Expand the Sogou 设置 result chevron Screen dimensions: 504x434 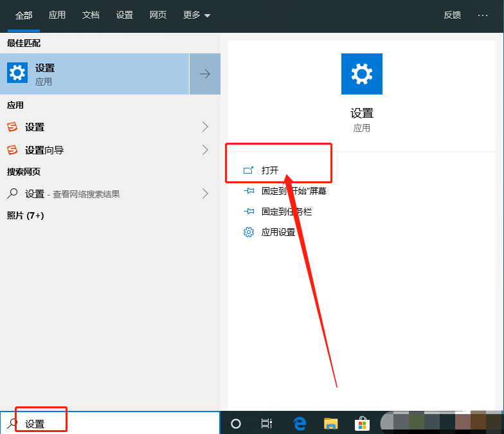pyautogui.click(x=205, y=127)
